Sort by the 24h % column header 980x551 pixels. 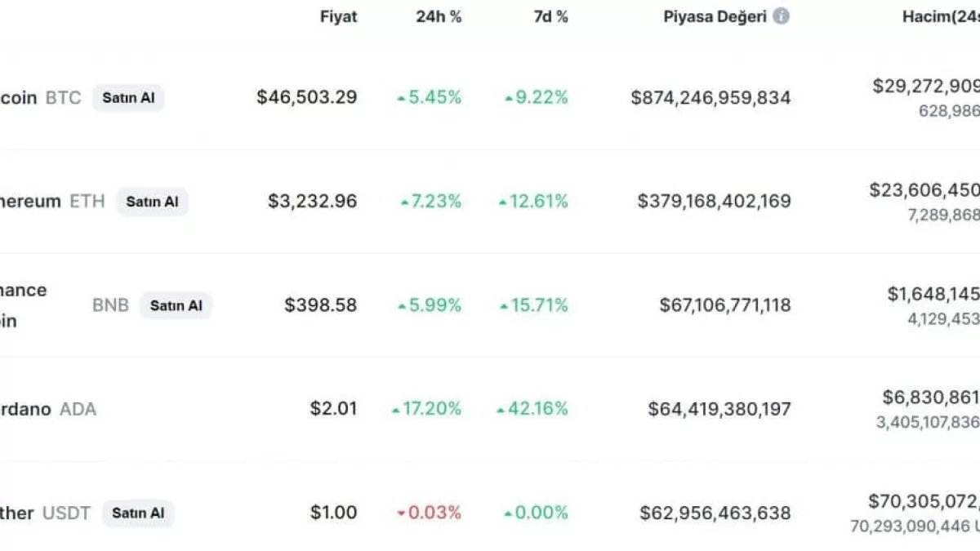439,16
